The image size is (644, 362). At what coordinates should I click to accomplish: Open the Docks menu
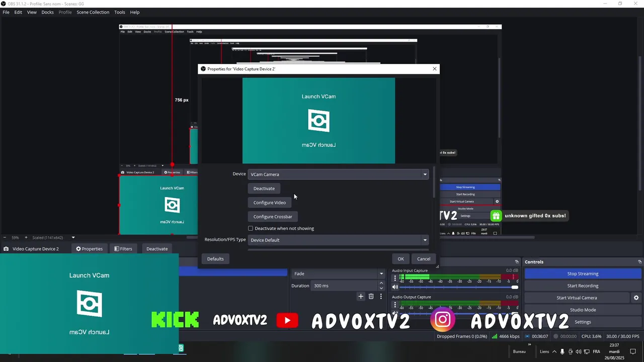(47, 12)
